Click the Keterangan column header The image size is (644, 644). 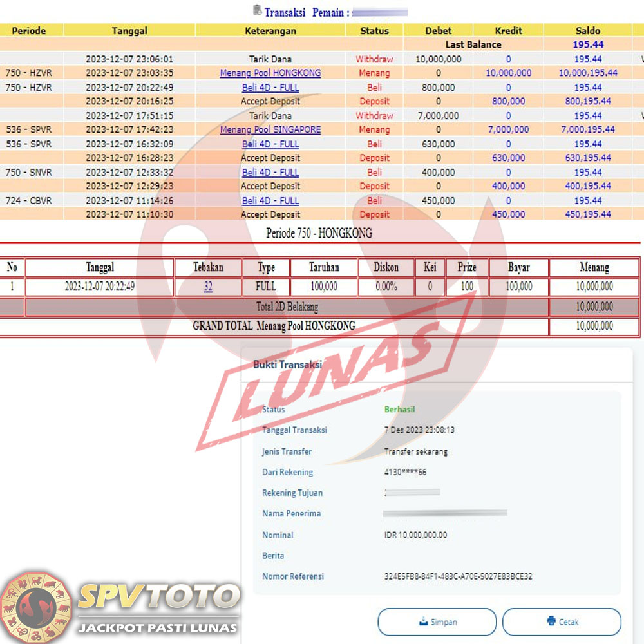point(270,30)
